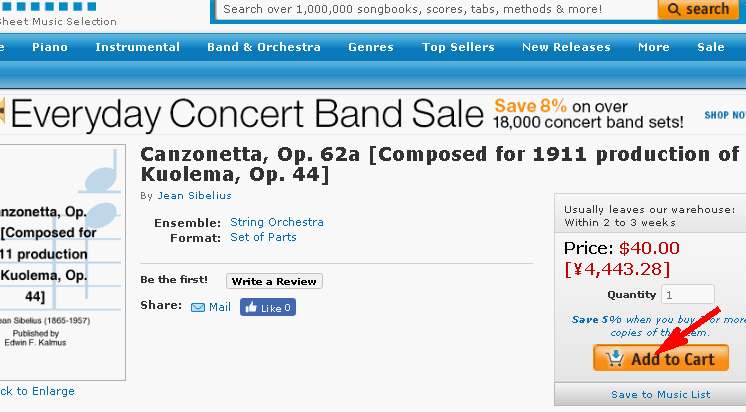The height and width of the screenshot is (412, 746).
Task: Click the orange search button
Action: click(698, 9)
